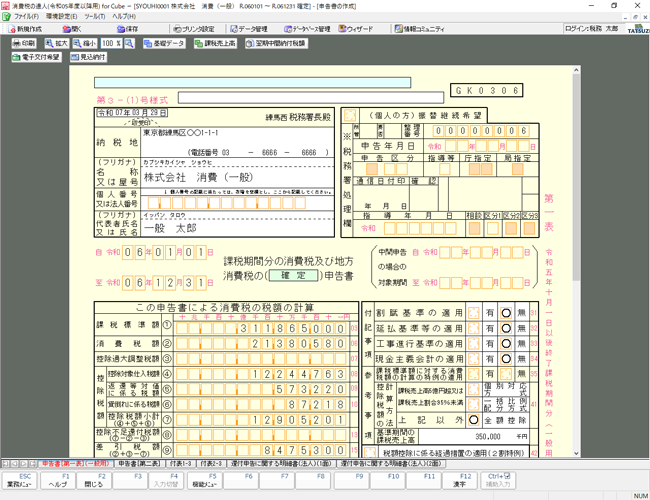Open 情報コミュニティ from the toolbar
This screenshot has width=650, height=500.
tap(419, 29)
